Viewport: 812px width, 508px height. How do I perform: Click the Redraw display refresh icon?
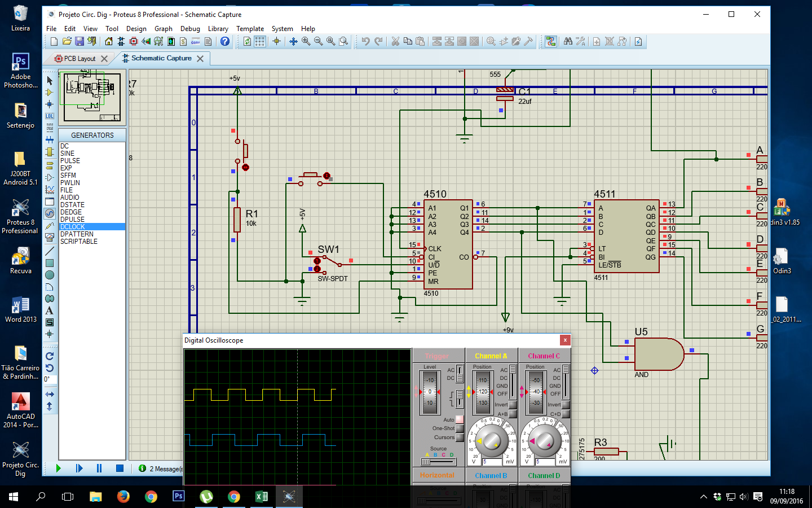click(x=247, y=41)
